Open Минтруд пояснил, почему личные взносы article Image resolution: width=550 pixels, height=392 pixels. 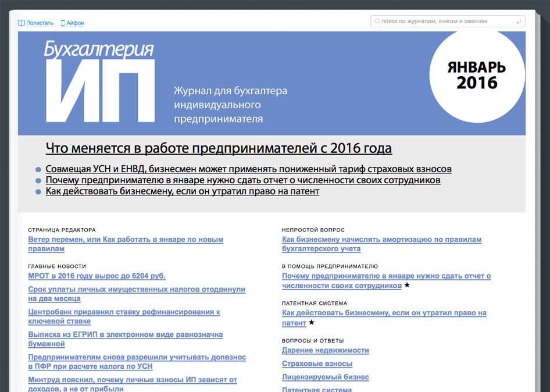(x=133, y=384)
